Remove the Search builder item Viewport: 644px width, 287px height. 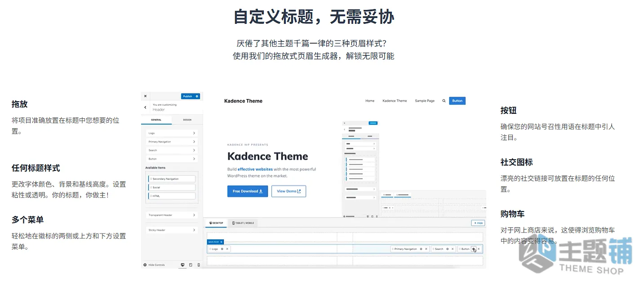click(x=453, y=249)
